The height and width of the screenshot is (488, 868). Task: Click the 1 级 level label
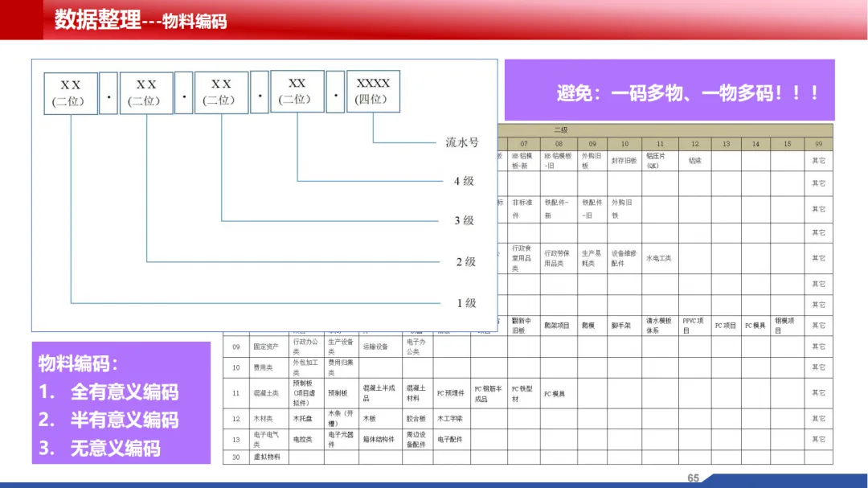466,303
